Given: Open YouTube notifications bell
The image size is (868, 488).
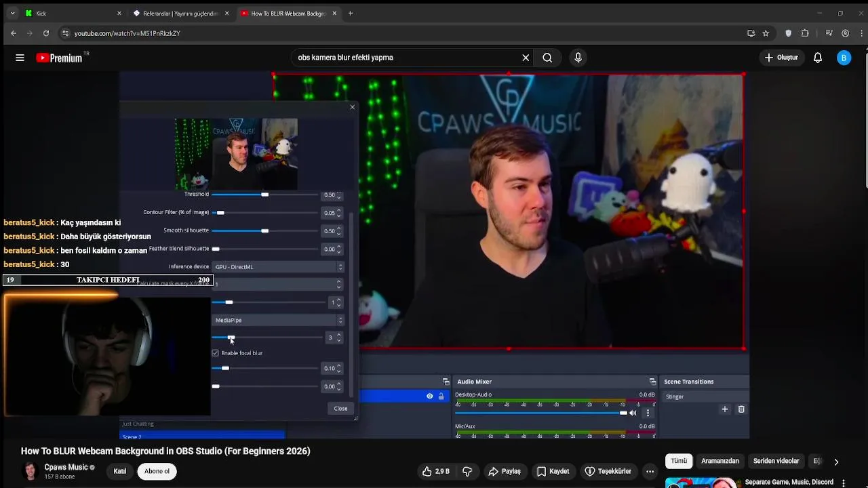Looking at the screenshot, I should (x=818, y=58).
